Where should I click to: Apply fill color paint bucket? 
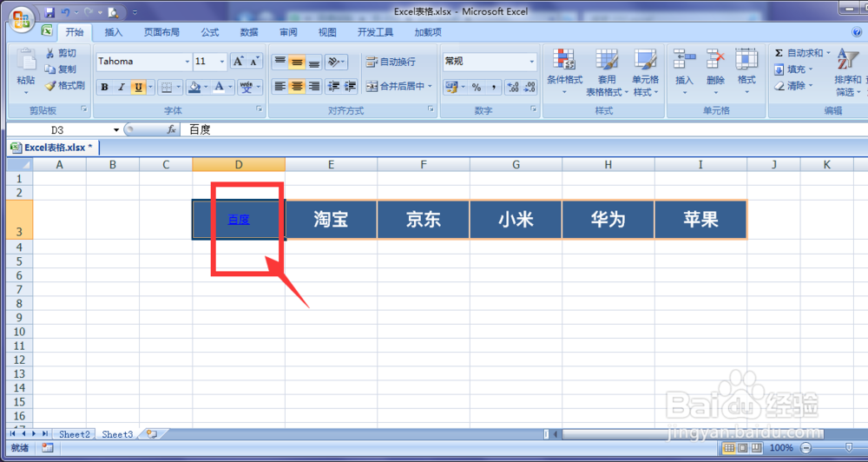pos(194,87)
